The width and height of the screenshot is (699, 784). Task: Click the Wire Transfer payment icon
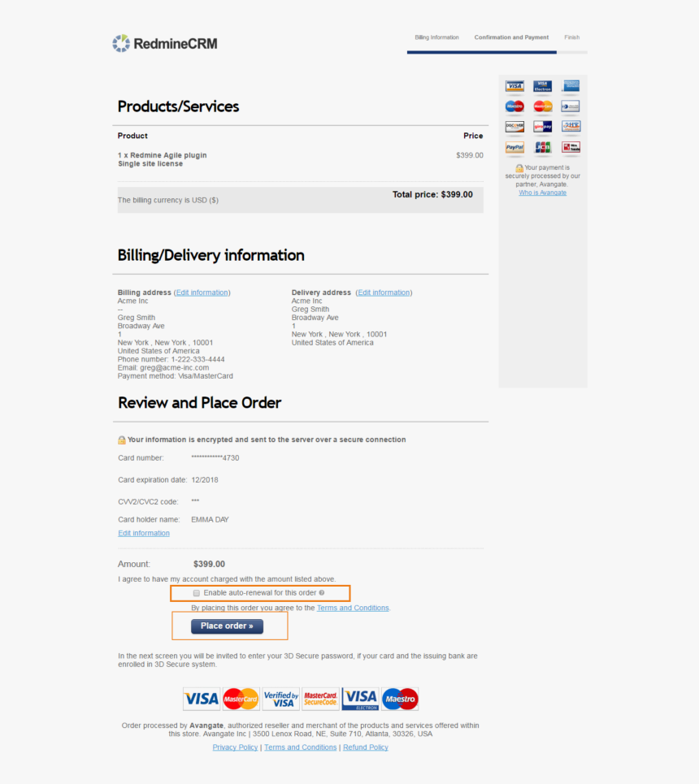(571, 148)
